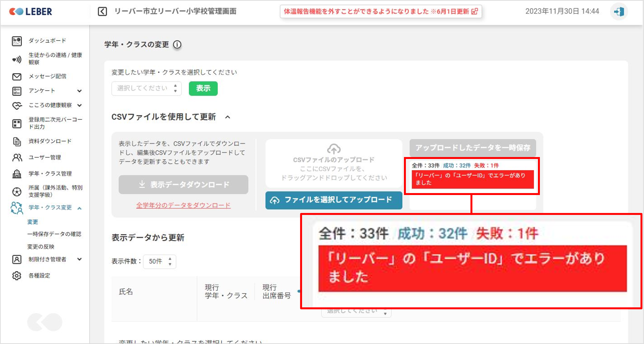Click the 登録用二次元バーコード出力 QR icon
This screenshot has width=644, height=344.
click(x=17, y=124)
